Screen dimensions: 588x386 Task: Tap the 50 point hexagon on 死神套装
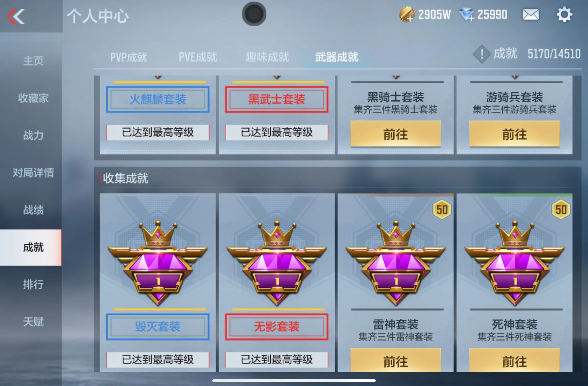[561, 210]
